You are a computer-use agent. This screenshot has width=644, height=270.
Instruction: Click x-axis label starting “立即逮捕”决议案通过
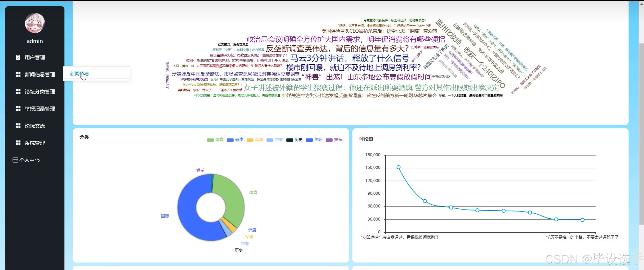[399, 237]
